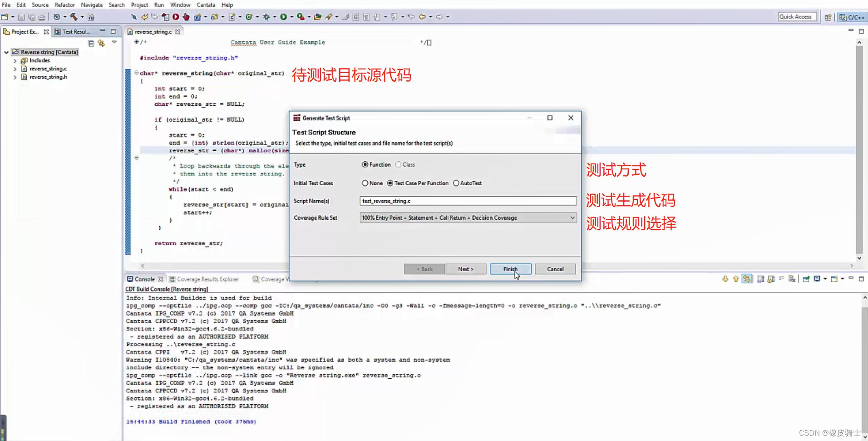Screen dimensions: 868x441
Task: Select Test Case Per Function option
Action: [390, 183]
